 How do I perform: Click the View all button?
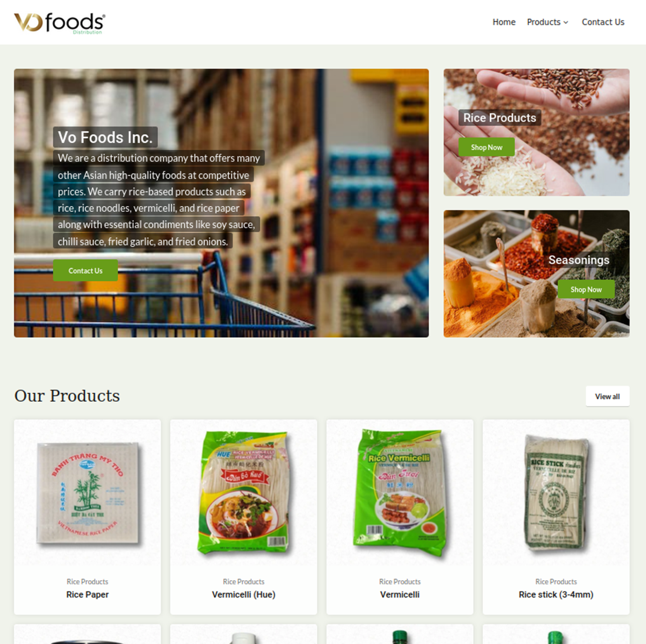(x=607, y=396)
